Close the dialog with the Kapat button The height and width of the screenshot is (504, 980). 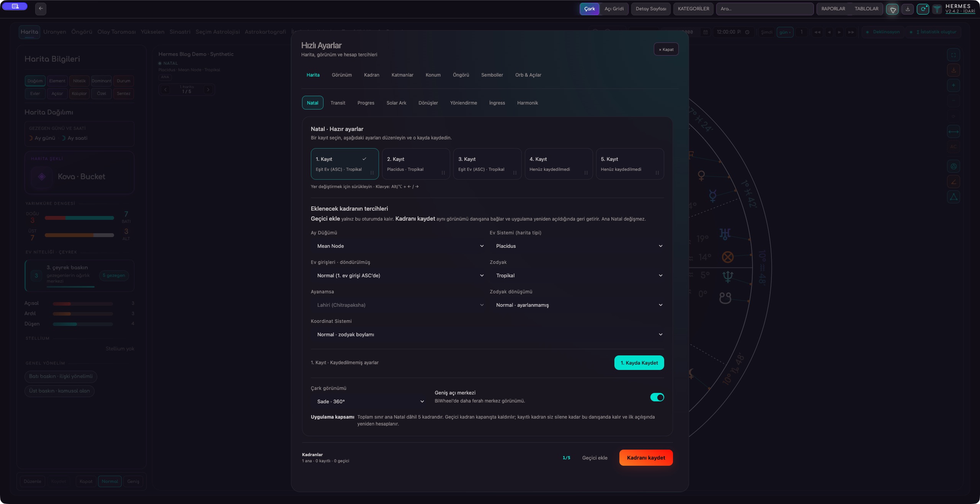tap(666, 49)
